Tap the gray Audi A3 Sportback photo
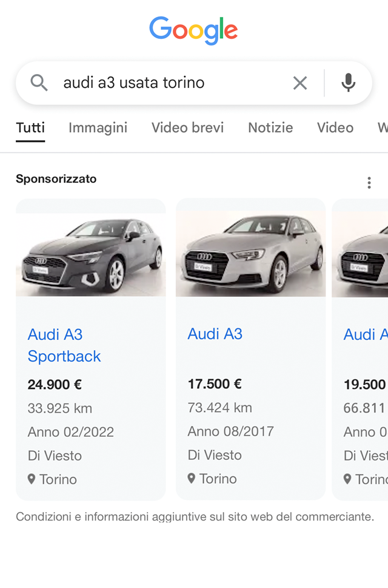This screenshot has width=388, height=588. 90,248
